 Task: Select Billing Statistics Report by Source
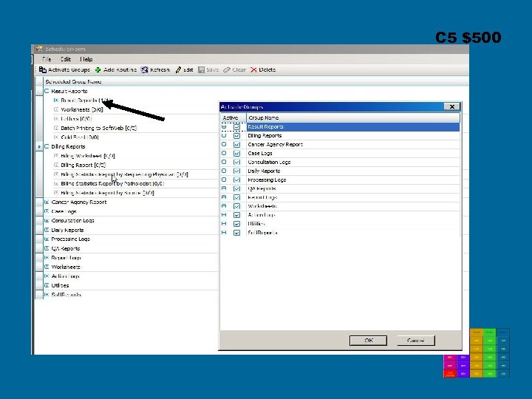(x=108, y=193)
